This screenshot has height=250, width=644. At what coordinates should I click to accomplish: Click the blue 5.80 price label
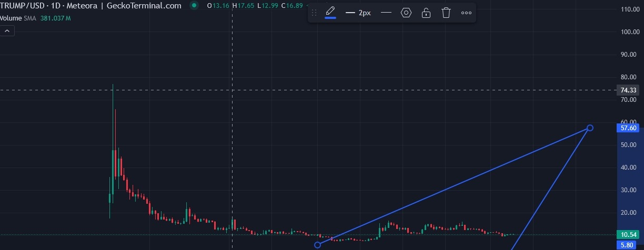click(626, 245)
